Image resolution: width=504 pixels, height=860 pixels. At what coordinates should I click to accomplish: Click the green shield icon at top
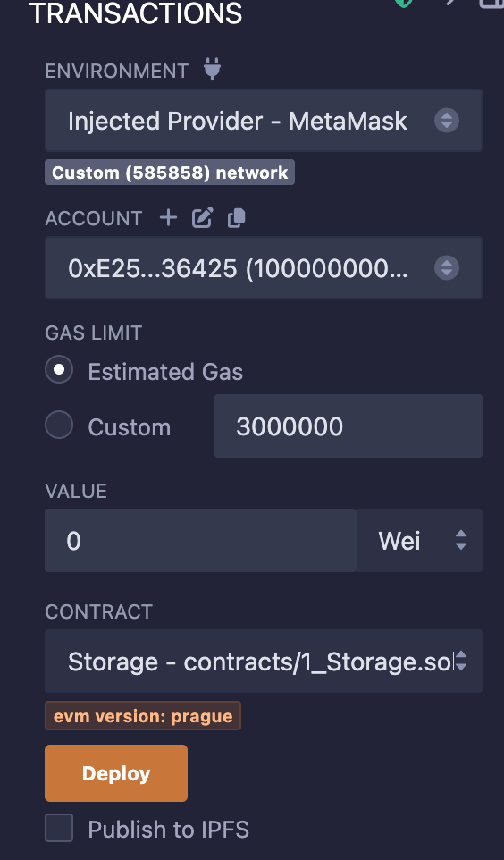coord(404,3)
